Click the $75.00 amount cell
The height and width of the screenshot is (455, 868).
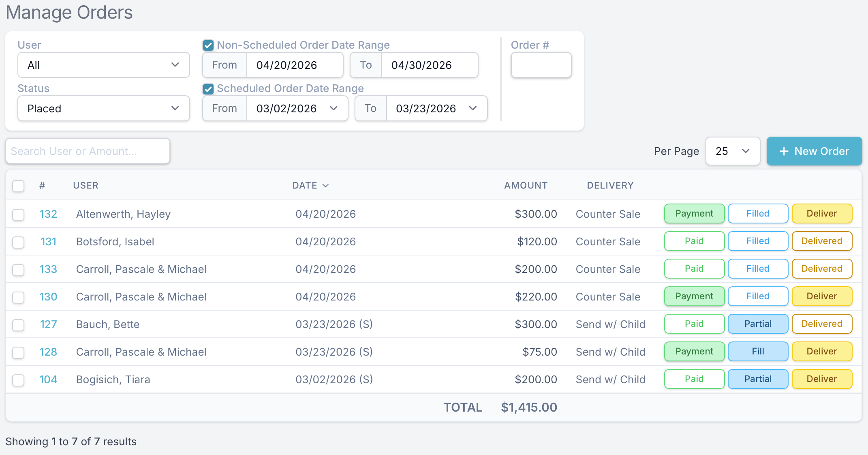[x=540, y=352]
